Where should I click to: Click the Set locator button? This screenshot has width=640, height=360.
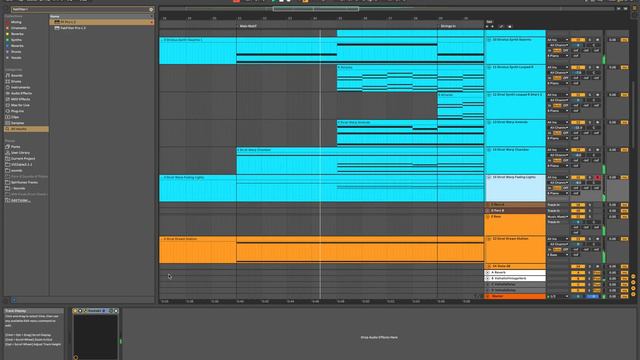click(x=489, y=22)
